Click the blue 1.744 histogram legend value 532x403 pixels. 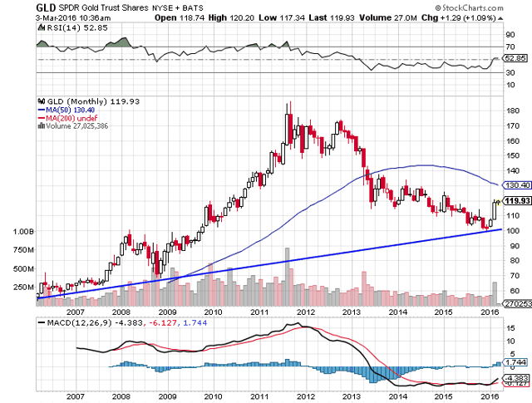pyautogui.click(x=195, y=323)
